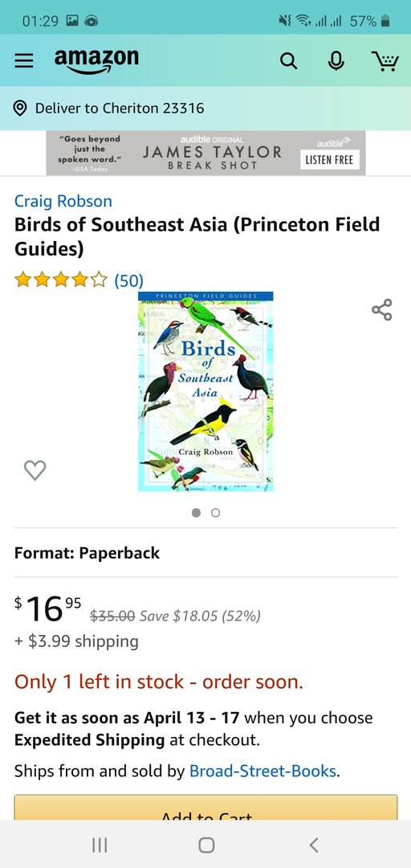Change delivery address Cheriton 23316
The width and height of the screenshot is (411, 868).
point(120,108)
